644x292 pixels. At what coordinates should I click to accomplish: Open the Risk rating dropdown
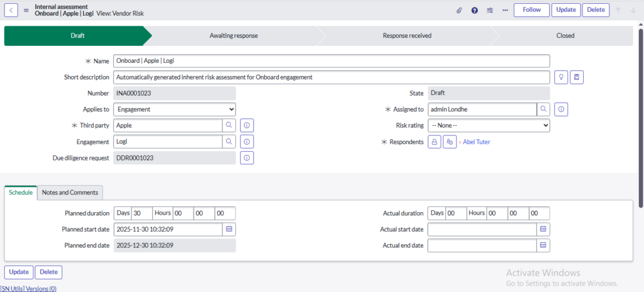coord(489,125)
